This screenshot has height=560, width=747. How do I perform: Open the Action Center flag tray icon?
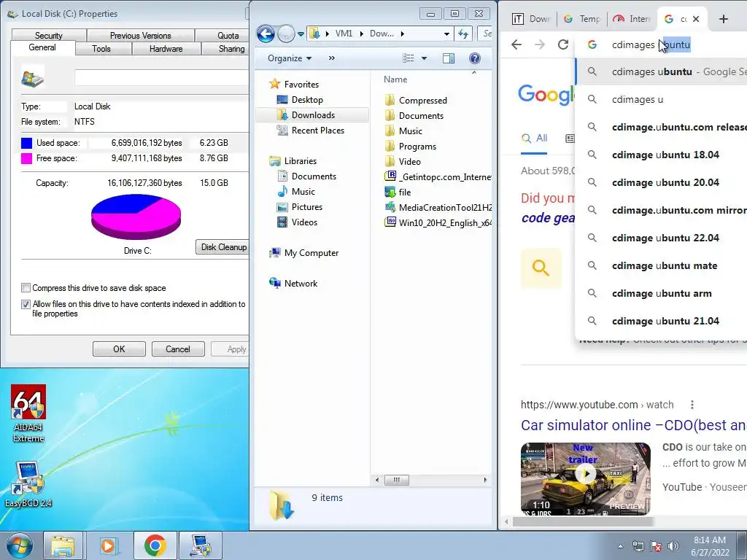pos(656,546)
